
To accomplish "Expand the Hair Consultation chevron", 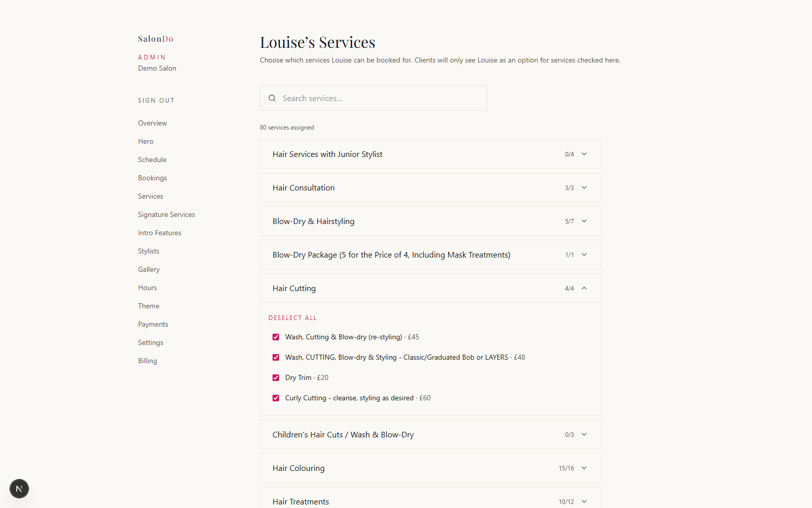I will 584,187.
